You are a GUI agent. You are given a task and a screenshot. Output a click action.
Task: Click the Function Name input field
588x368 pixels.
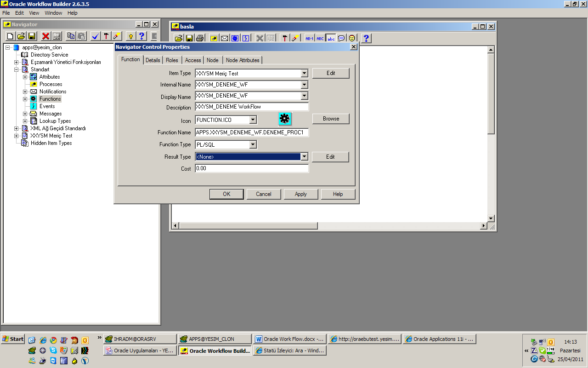click(x=252, y=132)
